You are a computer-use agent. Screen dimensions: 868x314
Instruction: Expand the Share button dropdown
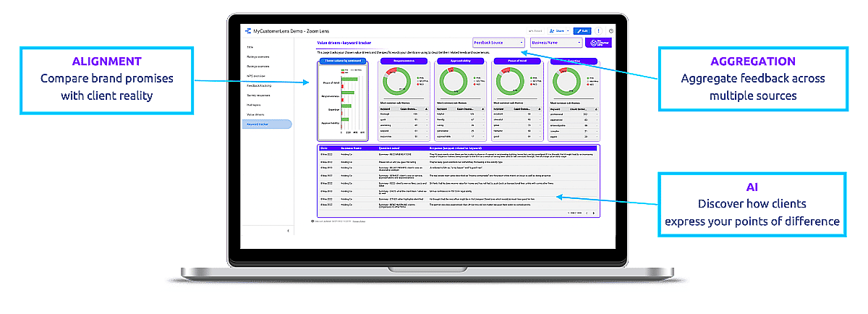click(x=566, y=31)
